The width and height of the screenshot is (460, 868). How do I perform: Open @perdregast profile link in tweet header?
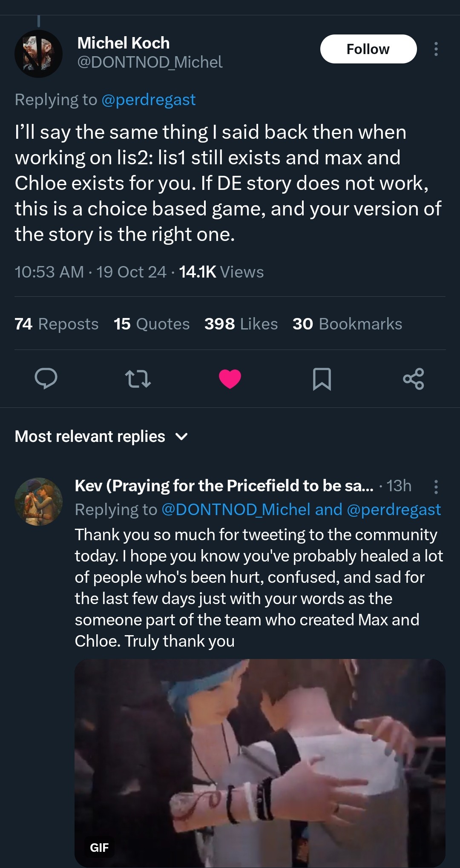(x=149, y=100)
